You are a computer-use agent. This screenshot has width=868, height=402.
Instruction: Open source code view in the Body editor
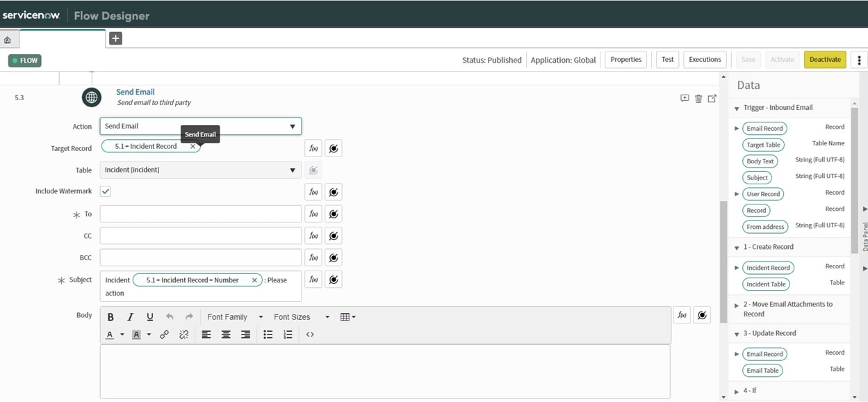click(310, 335)
